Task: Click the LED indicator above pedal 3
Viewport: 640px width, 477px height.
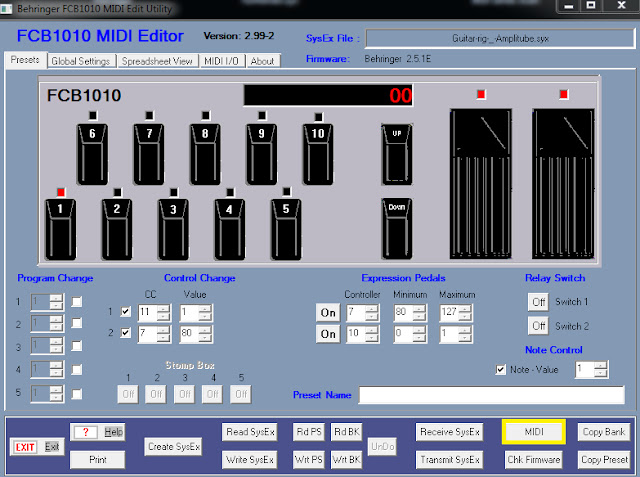Action: 174,192
